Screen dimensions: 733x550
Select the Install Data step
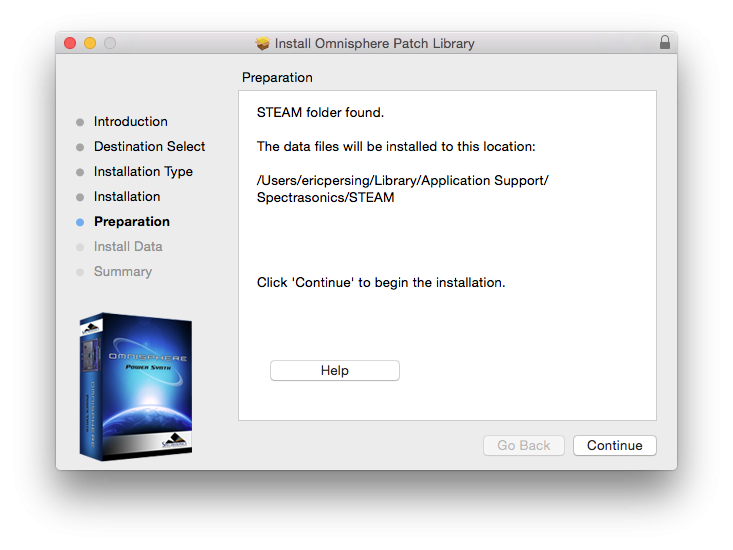click(x=128, y=246)
